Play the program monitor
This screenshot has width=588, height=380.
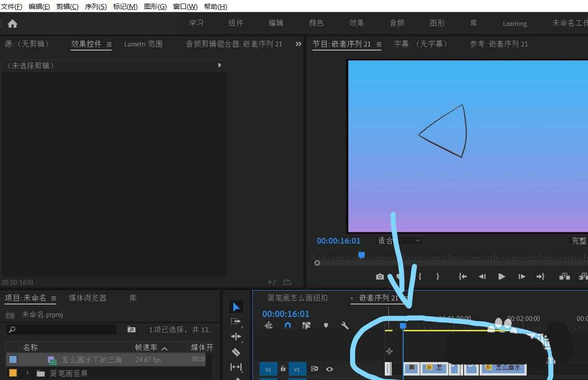coord(502,277)
